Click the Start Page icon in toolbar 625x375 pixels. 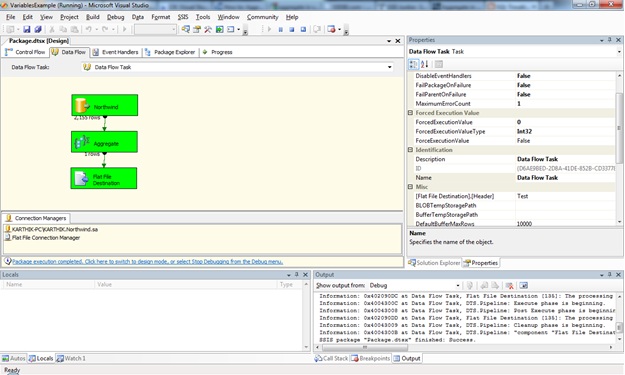[x=219, y=29]
